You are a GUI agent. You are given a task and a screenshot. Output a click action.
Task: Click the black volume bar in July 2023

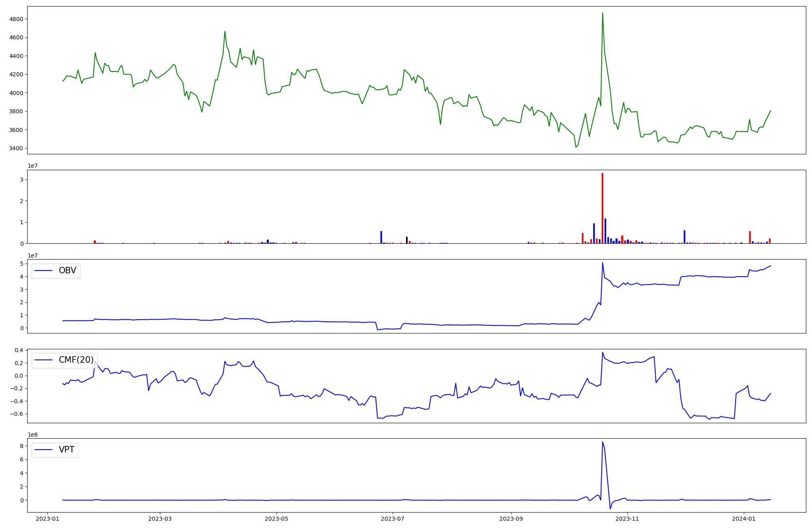407,240
